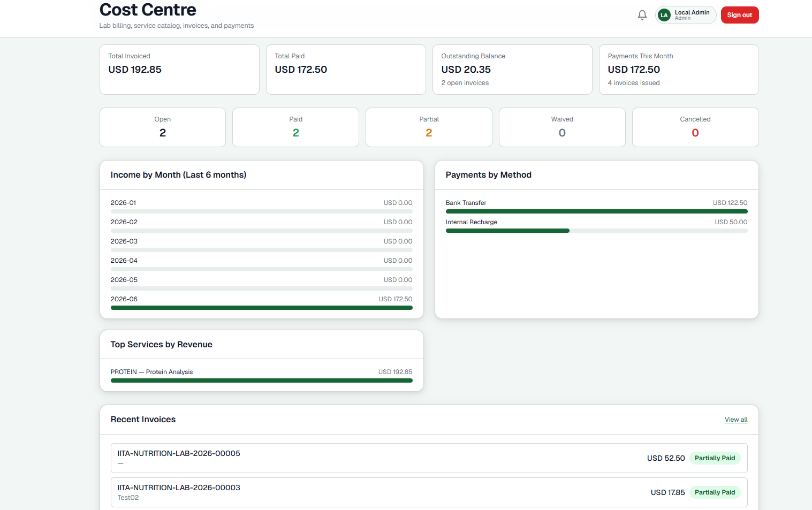Screen dimensions: 812x510
Task: Click the red Sign out button
Action: click(x=740, y=15)
